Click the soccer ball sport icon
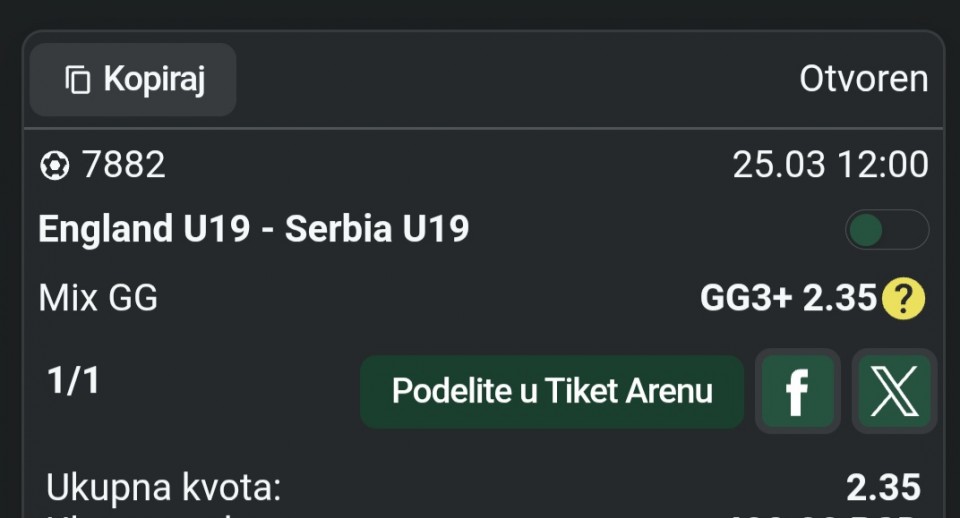The width and height of the screenshot is (960, 518). pyautogui.click(x=54, y=165)
